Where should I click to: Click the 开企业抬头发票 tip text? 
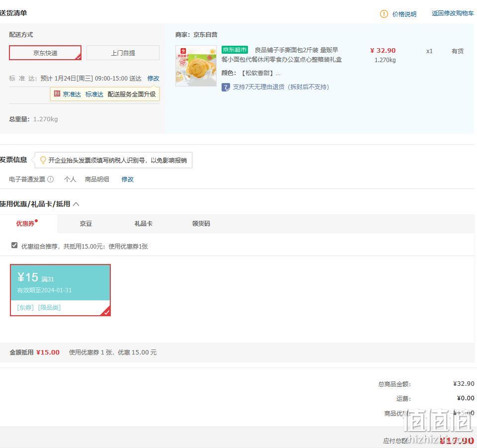[117, 161]
